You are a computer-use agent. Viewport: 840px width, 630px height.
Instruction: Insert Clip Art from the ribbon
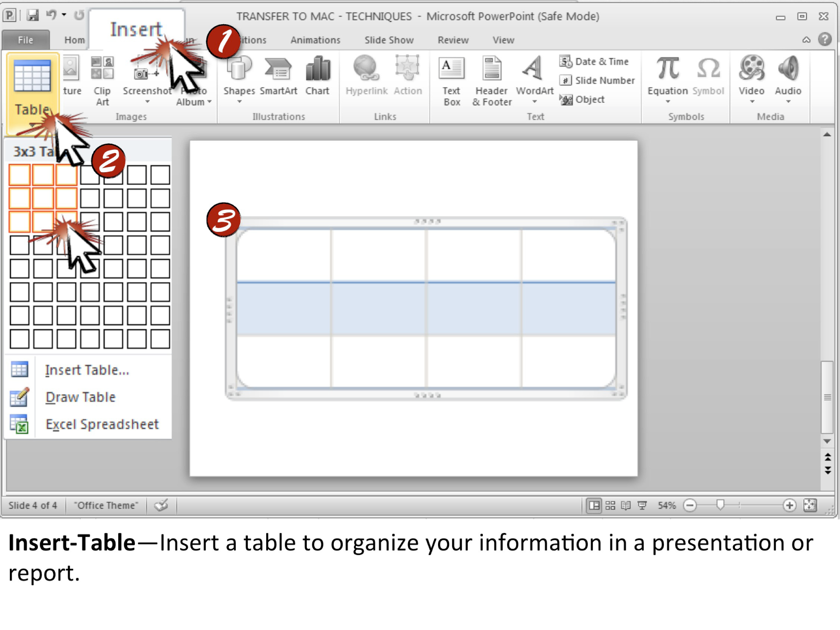pyautogui.click(x=102, y=81)
